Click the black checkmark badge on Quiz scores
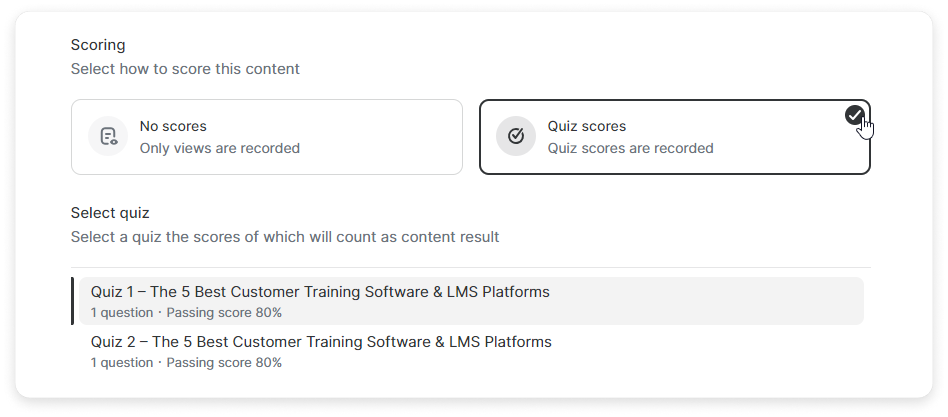 coord(854,115)
